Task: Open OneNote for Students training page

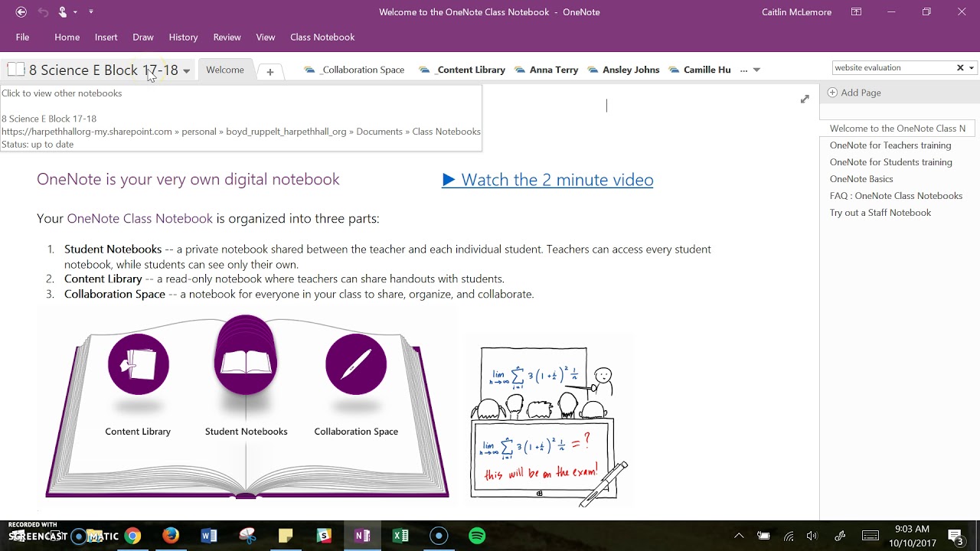Action: tap(891, 162)
